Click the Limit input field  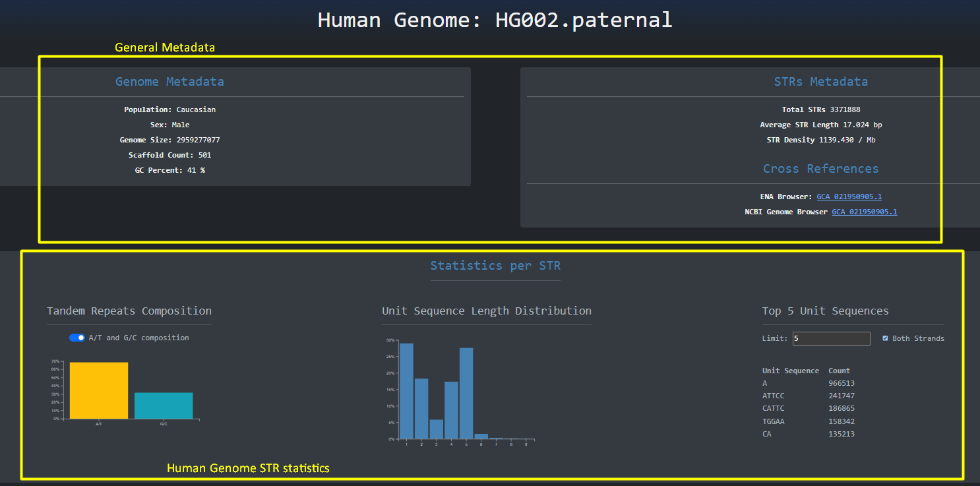831,338
